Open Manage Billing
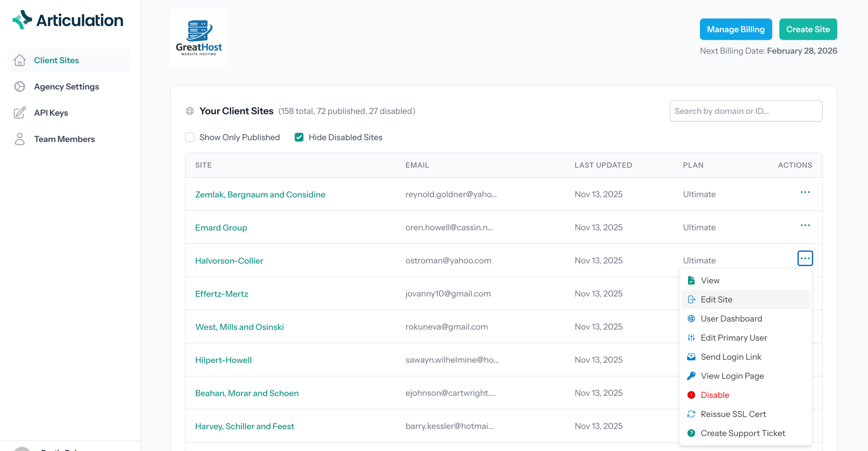This screenshot has height=451, width=868. 736,29
